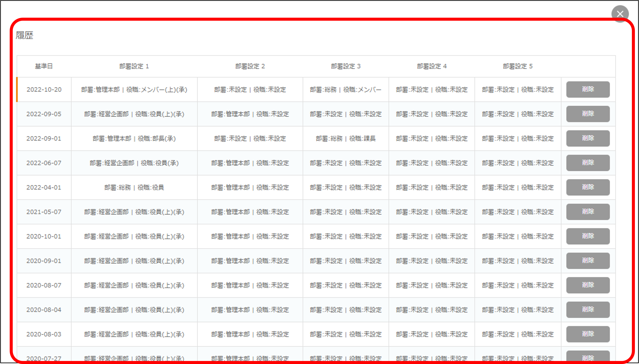Delete the 2020-08-04 history entry
The image size is (639, 364).
coord(588,310)
